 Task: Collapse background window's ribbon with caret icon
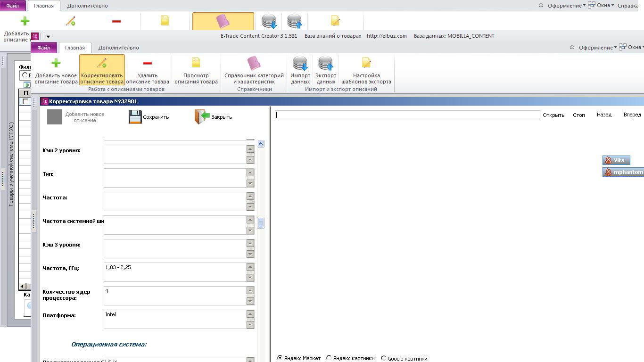(541, 6)
